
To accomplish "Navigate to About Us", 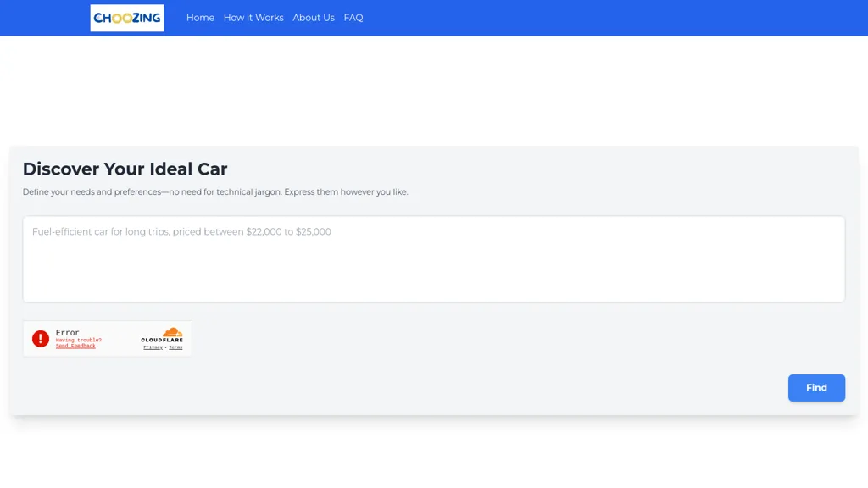I will click(314, 18).
